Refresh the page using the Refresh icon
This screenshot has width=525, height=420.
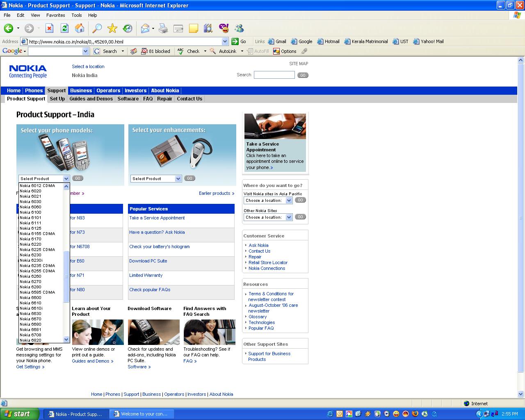tap(64, 28)
